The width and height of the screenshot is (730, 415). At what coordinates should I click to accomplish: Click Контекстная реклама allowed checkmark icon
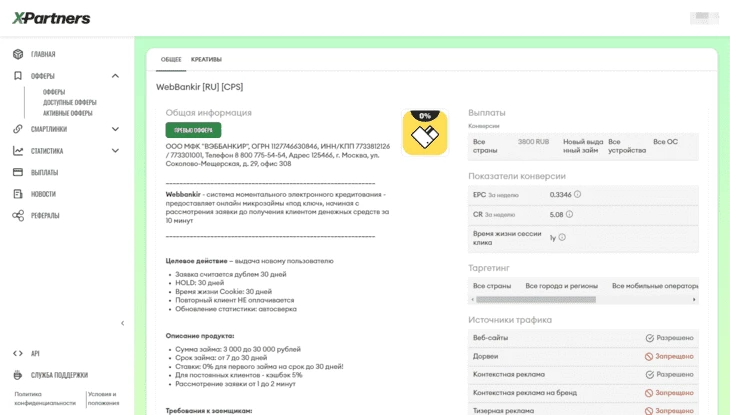point(649,374)
